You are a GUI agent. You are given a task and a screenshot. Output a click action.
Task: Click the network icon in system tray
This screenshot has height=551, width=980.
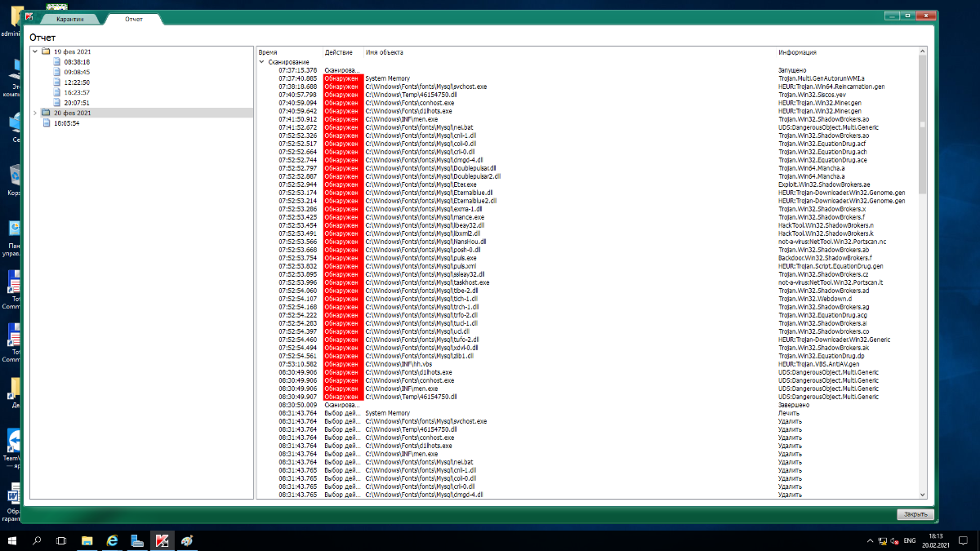(881, 540)
